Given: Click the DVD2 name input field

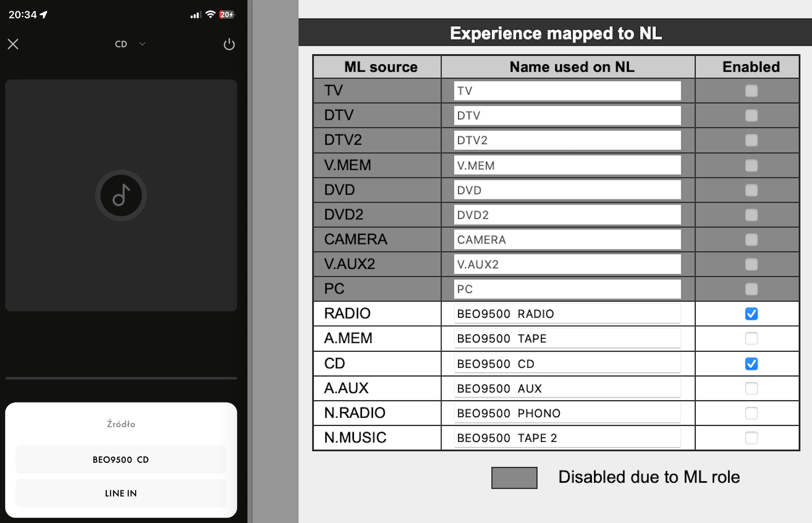Looking at the screenshot, I should (x=567, y=215).
